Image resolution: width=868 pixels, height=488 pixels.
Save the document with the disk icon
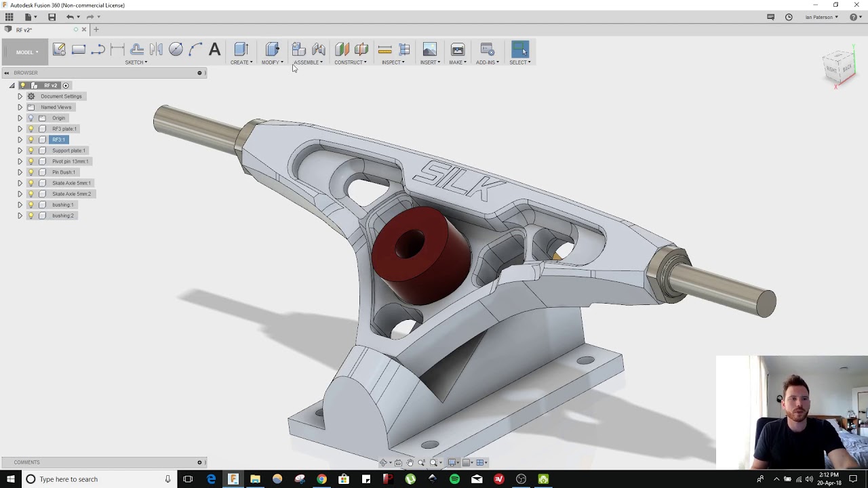52,17
